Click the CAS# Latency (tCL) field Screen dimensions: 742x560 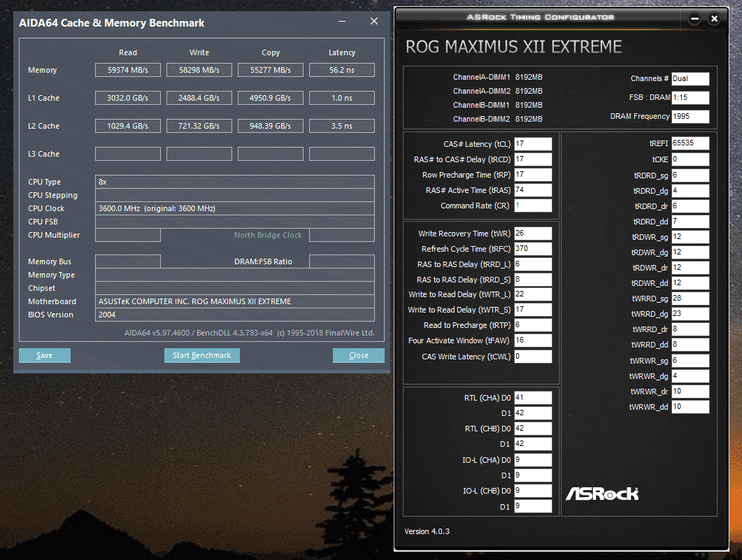[533, 144]
